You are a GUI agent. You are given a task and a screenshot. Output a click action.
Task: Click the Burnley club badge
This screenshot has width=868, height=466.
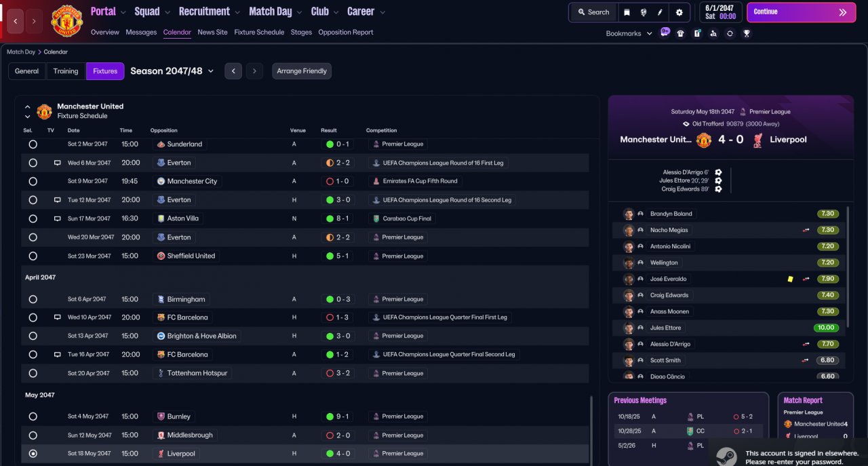[x=161, y=416]
